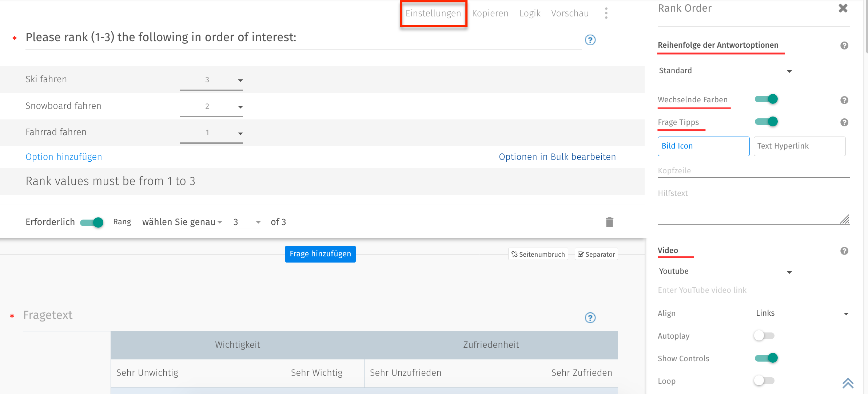Click the help icon next to Fragetext
This screenshot has height=394, width=868.
(x=590, y=317)
